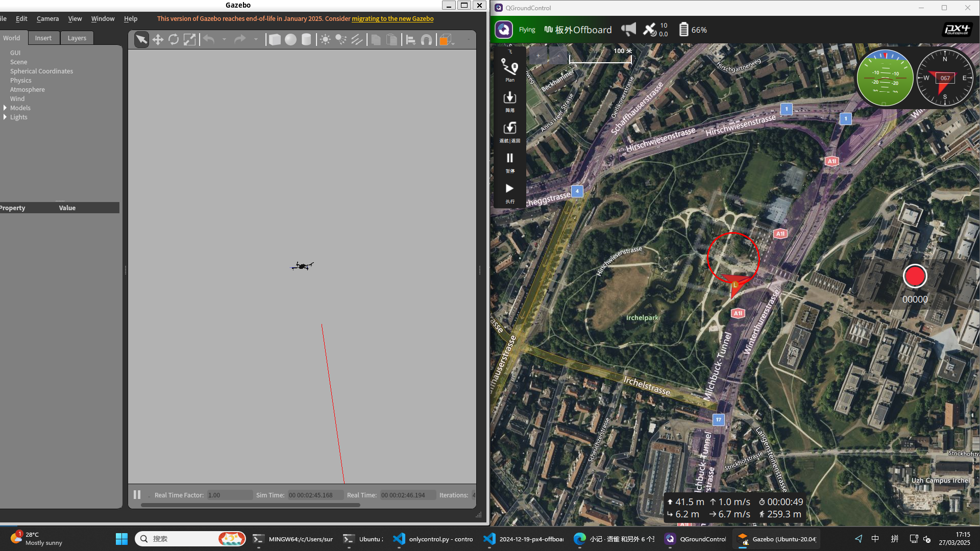
Task: Open the Camera menu in Gazebo
Action: pos(47,18)
